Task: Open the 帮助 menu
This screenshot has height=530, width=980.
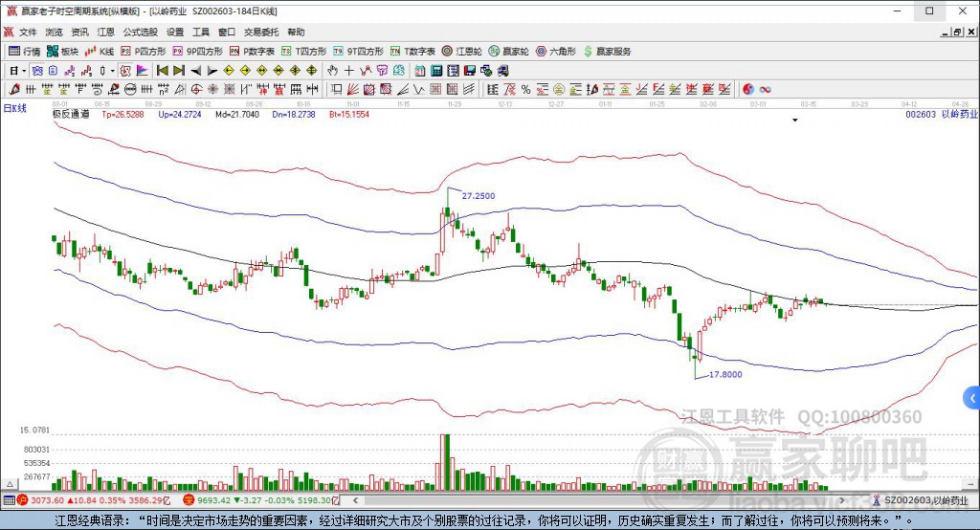Action: pos(296,32)
